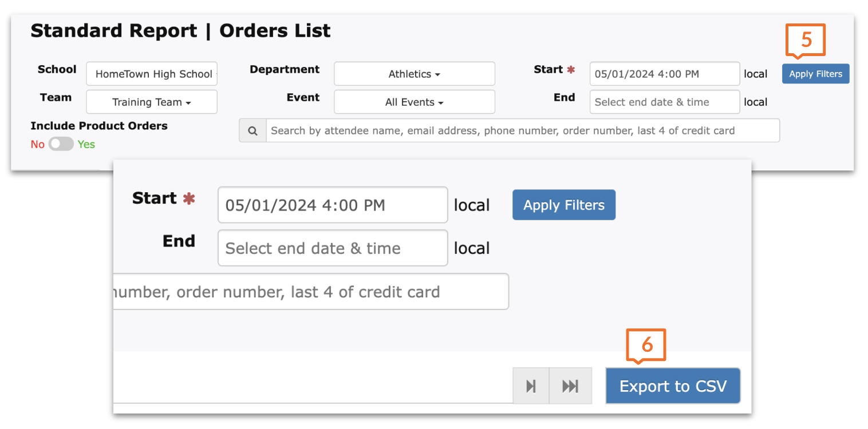Click the next page arrow icon

[531, 386]
